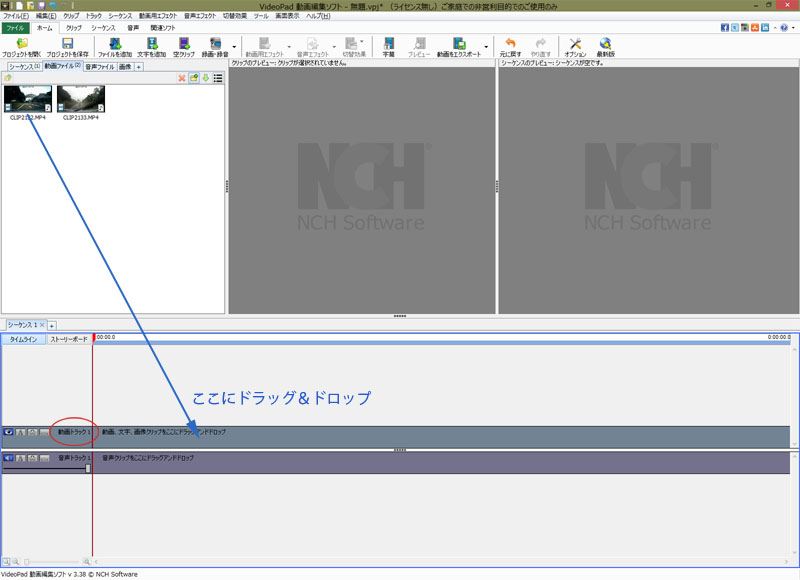The width and height of the screenshot is (800, 580).
Task: Toggle the lock button on 音声トラック 1
Action: pyautogui.click(x=32, y=458)
